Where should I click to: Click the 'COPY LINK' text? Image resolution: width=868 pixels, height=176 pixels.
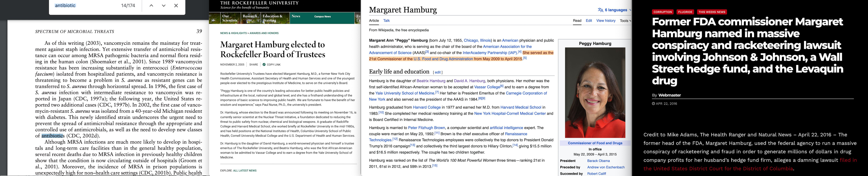click(274, 64)
